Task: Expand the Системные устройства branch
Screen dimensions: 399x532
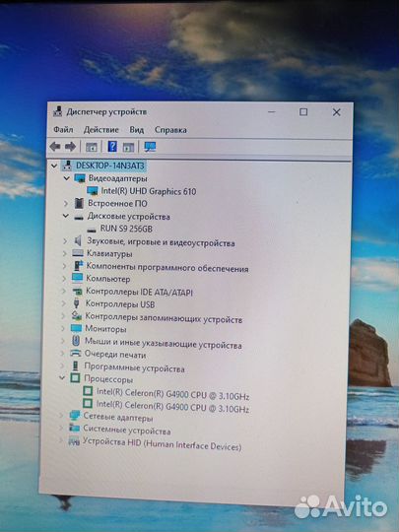Action: (61, 429)
